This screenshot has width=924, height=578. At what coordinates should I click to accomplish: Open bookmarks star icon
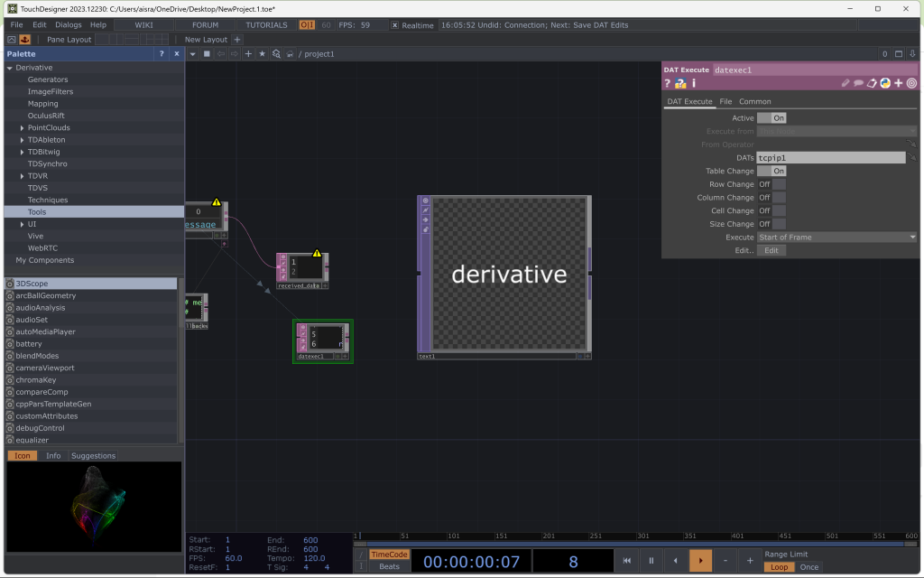click(263, 53)
